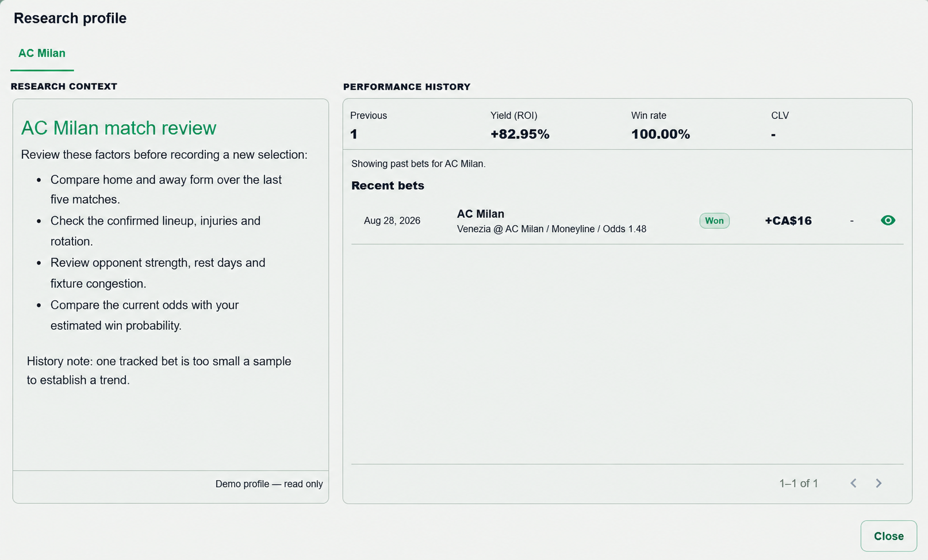Click the AC Milan bet selection name

click(x=481, y=214)
